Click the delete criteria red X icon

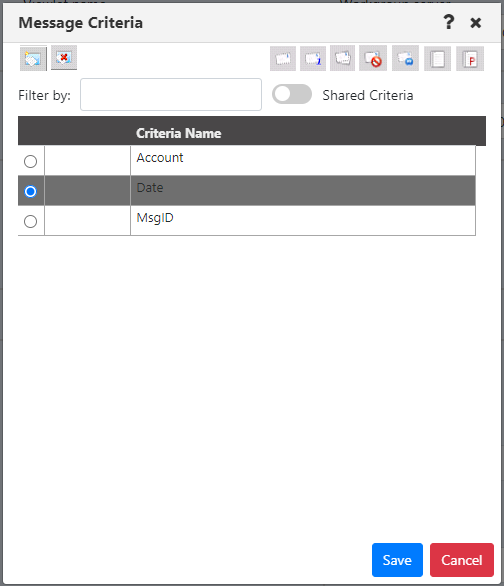tap(64, 58)
